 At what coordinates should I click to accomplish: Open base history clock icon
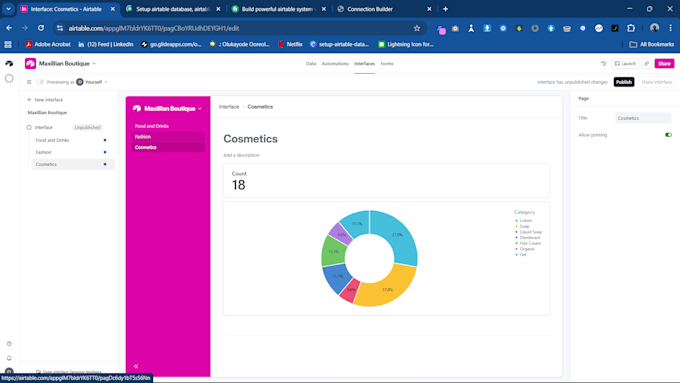pos(603,64)
